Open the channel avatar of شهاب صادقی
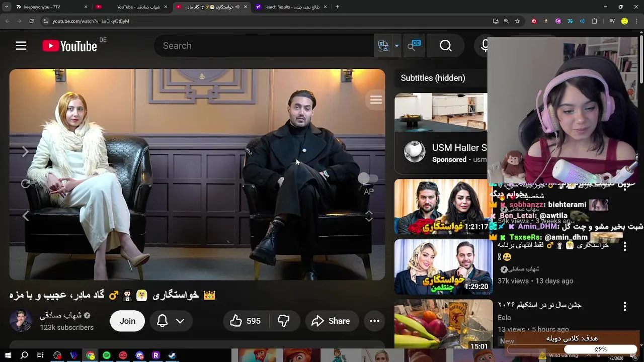The image size is (644, 362). tap(21, 321)
